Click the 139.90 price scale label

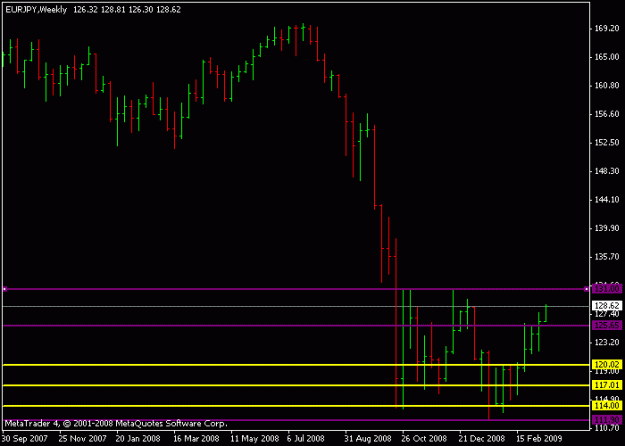coord(607,228)
